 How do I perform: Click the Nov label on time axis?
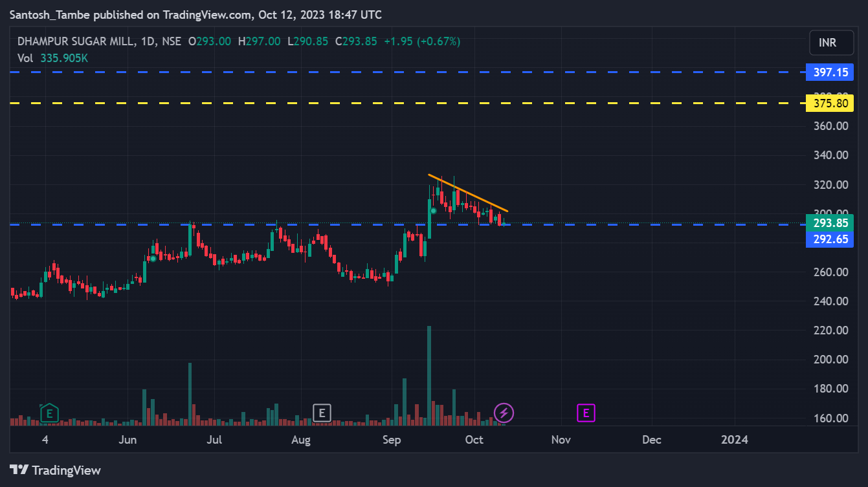pyautogui.click(x=561, y=440)
